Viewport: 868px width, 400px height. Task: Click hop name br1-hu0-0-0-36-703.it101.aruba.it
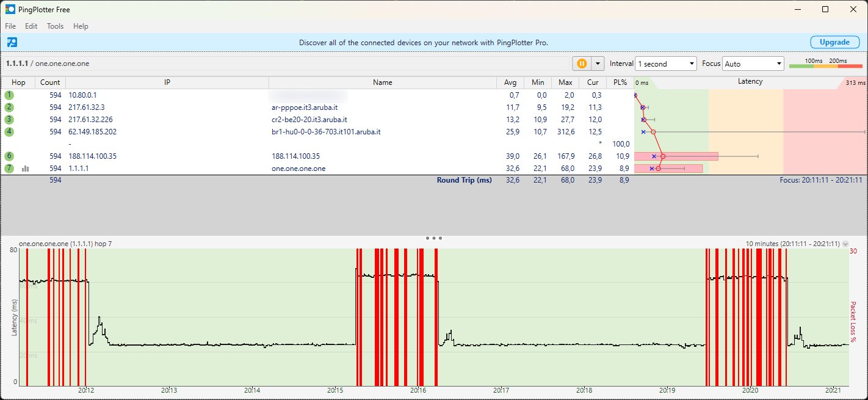[x=327, y=132]
